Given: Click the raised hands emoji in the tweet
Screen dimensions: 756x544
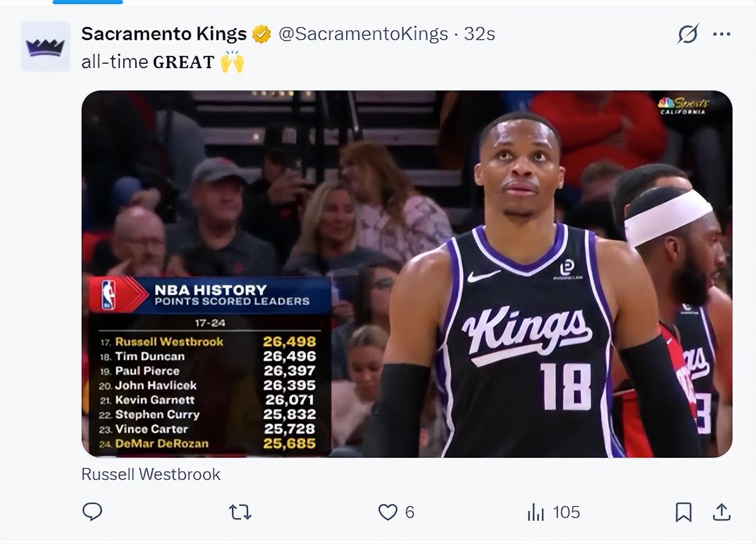Looking at the screenshot, I should 232,62.
